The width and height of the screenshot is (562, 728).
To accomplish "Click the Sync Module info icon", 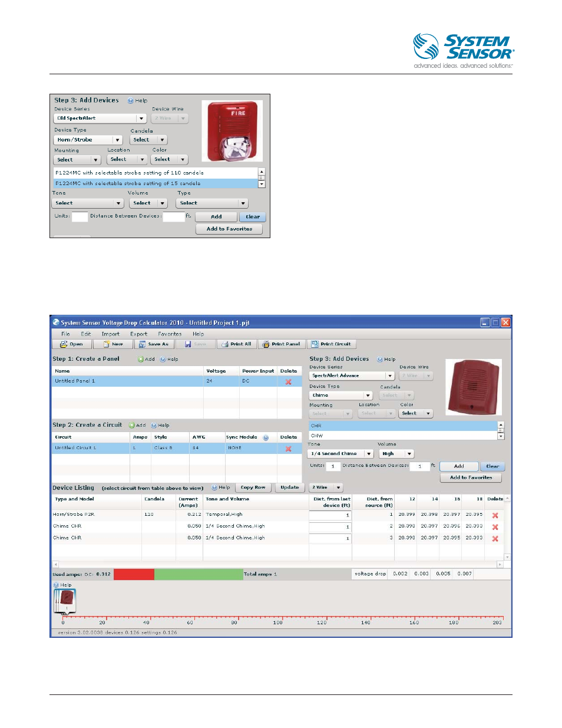I will click(x=266, y=437).
